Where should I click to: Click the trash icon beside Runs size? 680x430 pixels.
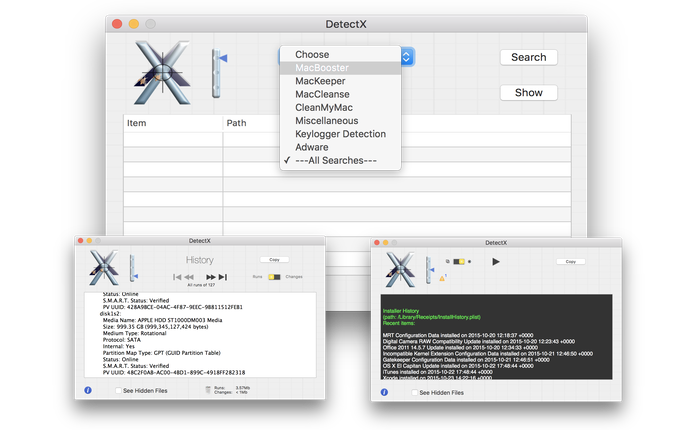pyautogui.click(x=208, y=390)
